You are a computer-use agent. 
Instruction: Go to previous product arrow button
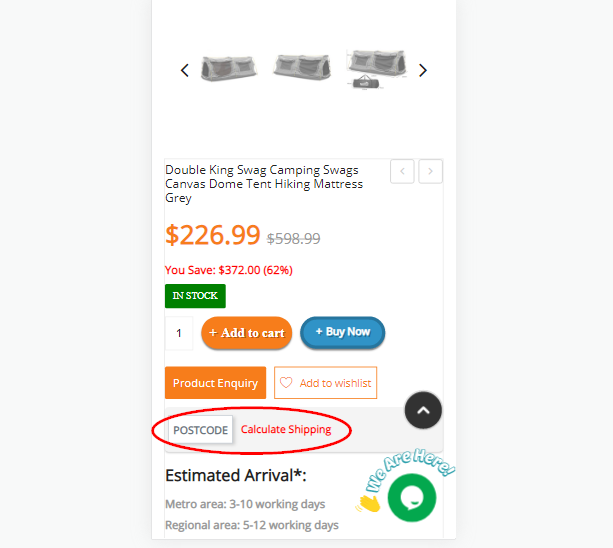402,171
